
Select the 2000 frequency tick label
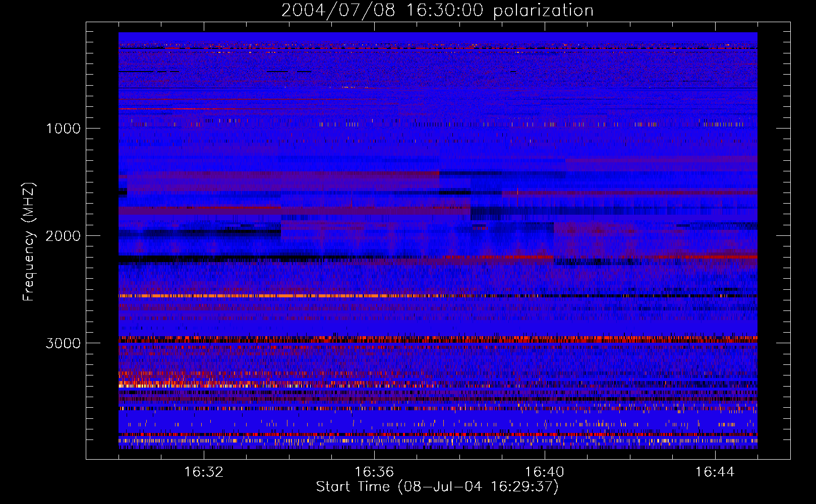(x=64, y=236)
